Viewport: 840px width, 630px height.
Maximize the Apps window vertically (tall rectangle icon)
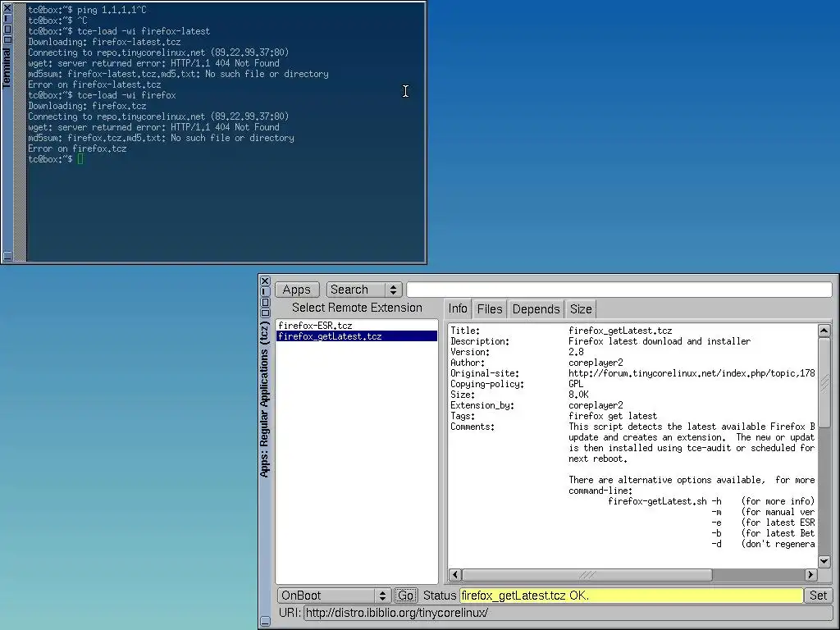(x=265, y=302)
